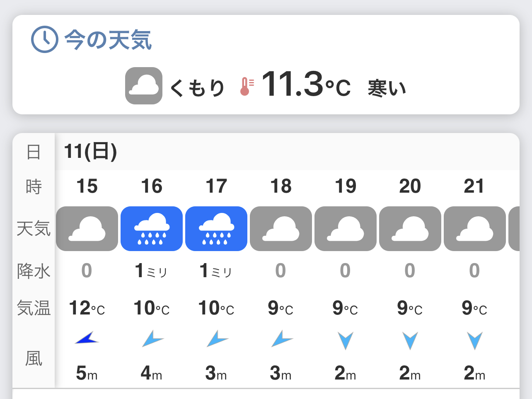The height and width of the screenshot is (399, 532).
Task: Select the rain icon for 17 o'clock
Action: coord(216,229)
